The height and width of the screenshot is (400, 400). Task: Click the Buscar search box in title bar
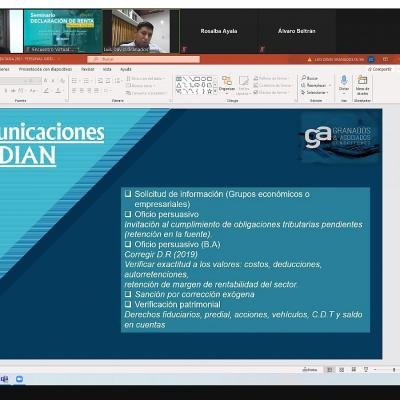point(144,59)
